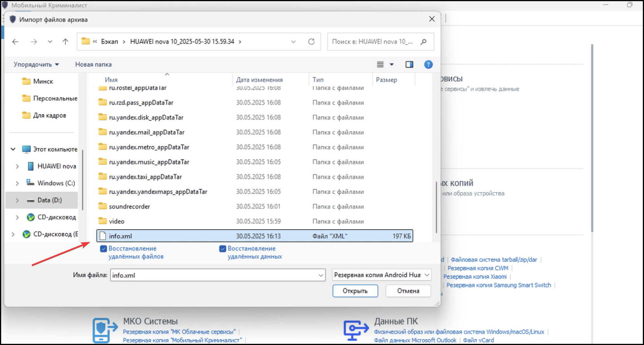The height and width of the screenshot is (345, 644).
Task: Open 'Резервная копия CWM' link
Action: [478, 268]
